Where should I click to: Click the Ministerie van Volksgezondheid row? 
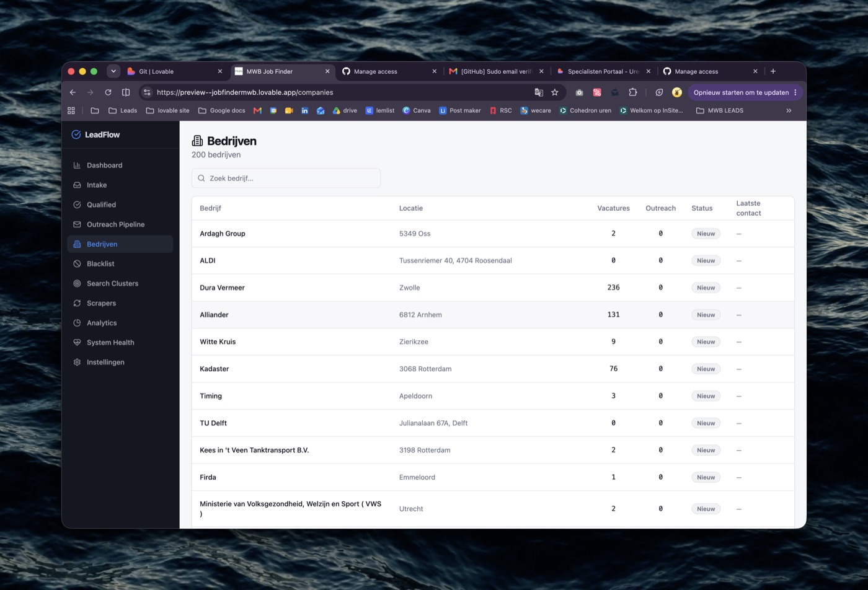[493, 509]
